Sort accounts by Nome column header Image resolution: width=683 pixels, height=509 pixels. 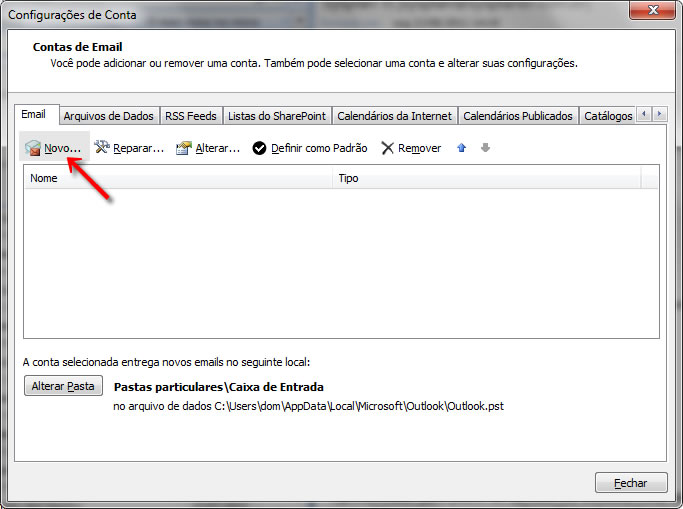click(x=178, y=178)
